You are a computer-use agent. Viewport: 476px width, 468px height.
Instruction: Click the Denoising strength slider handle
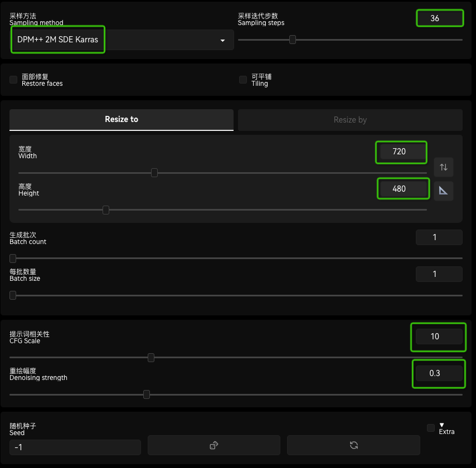click(x=147, y=394)
